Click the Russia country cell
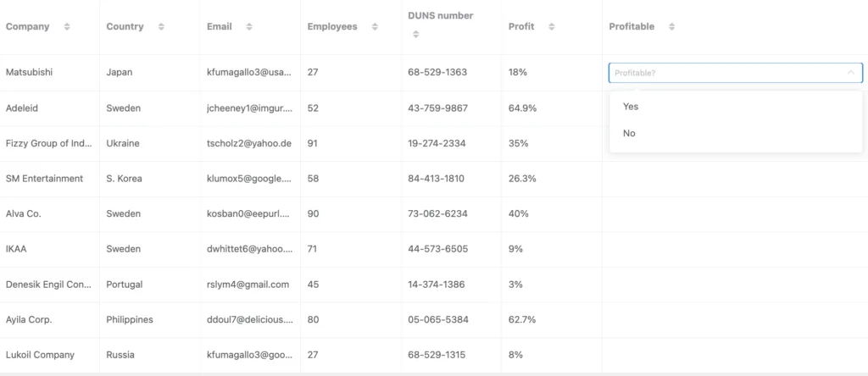This screenshot has width=868, height=376. click(150, 355)
